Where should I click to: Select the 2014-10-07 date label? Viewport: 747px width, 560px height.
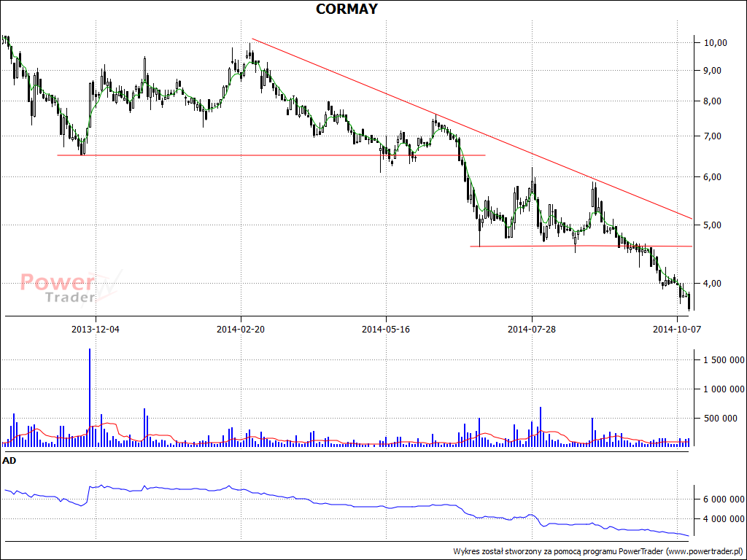click(x=676, y=329)
